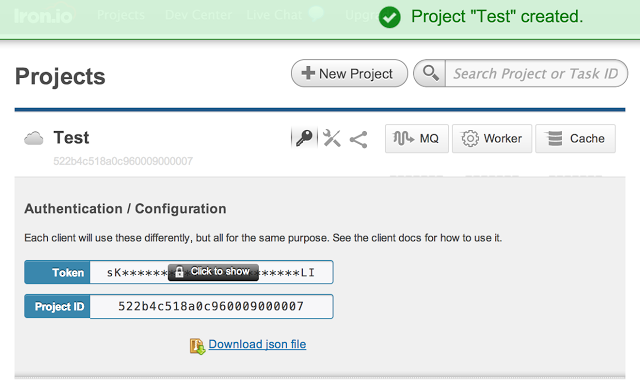Click the share icon for Test project
Viewport: 640px width, 387px height.
point(358,140)
